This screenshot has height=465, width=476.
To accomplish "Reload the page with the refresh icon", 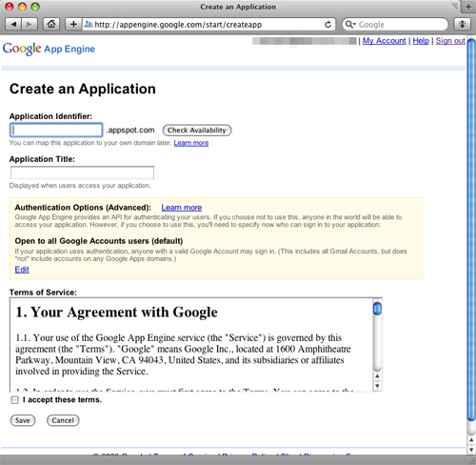I will pos(328,25).
